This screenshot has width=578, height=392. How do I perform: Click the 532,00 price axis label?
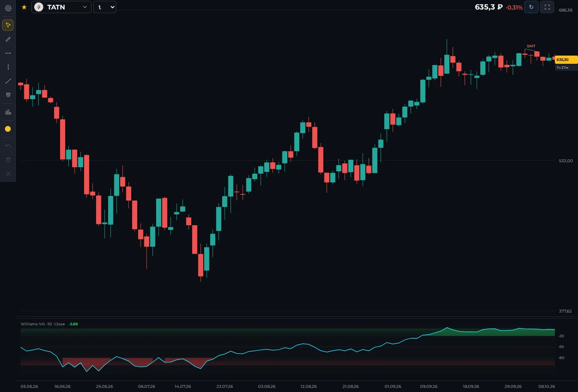click(x=566, y=161)
